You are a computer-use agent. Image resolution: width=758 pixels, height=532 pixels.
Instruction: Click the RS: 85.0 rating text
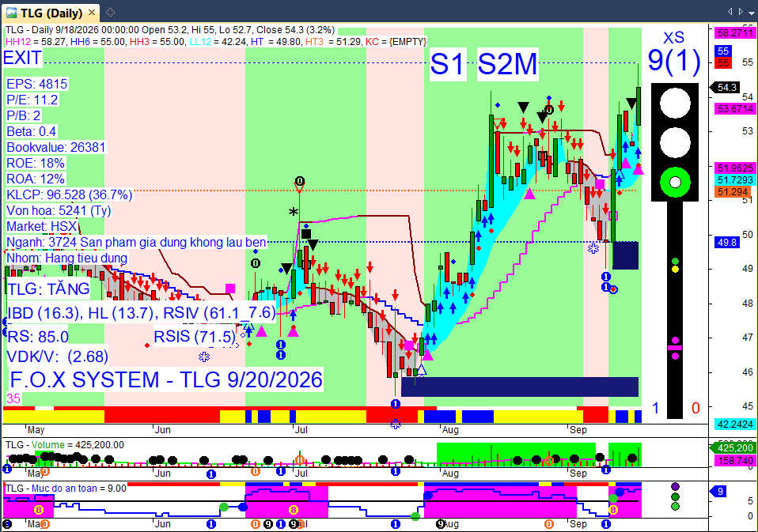point(38,336)
